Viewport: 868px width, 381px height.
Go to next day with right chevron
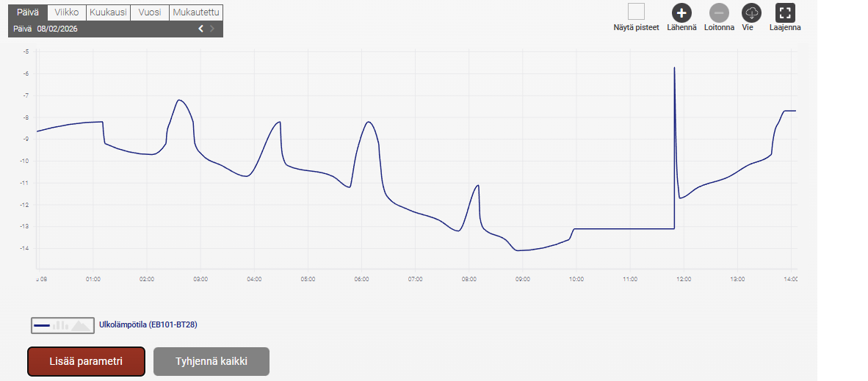(x=212, y=29)
